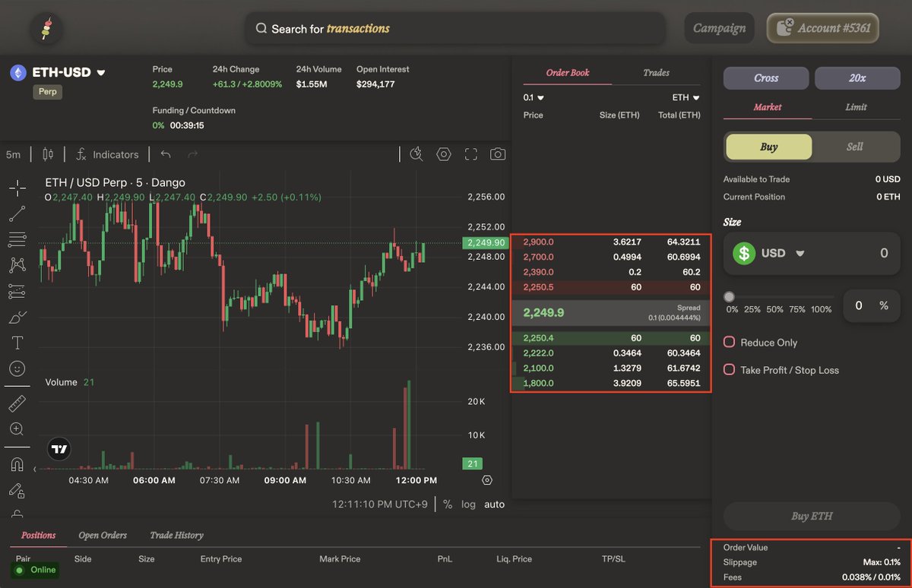The height and width of the screenshot is (588, 912).
Task: Open the Indicators menu
Action: click(107, 154)
